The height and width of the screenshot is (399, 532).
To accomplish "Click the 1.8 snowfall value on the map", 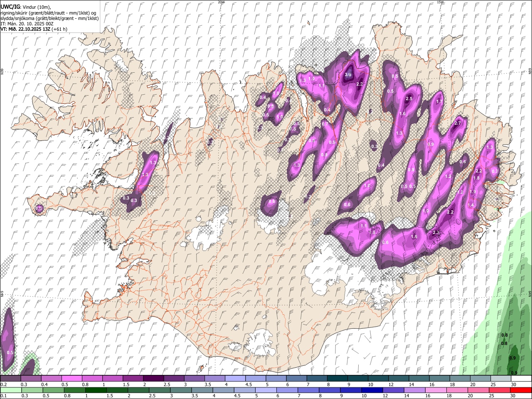I will (477, 178).
